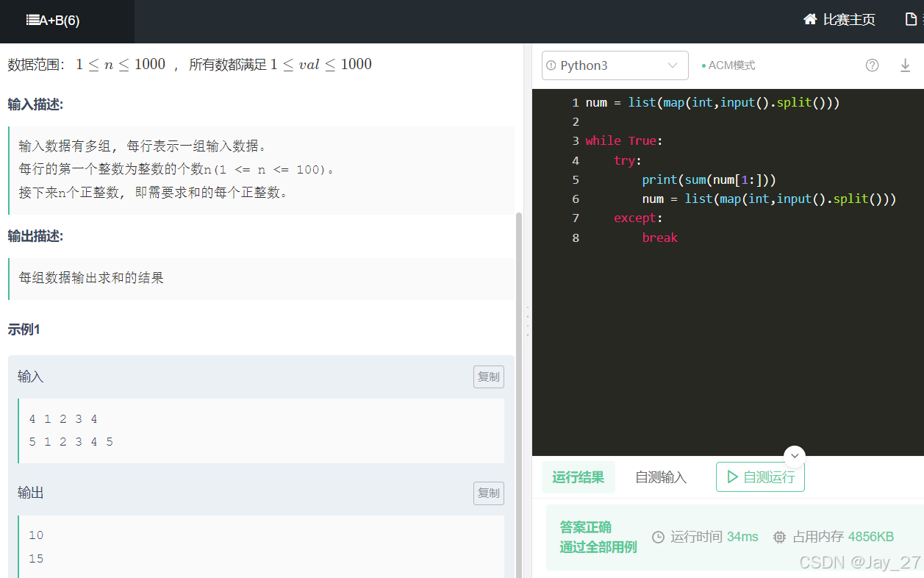
Task: Click the line 输入数据有多组，每行表示一组输入数据。
Action: [142, 146]
